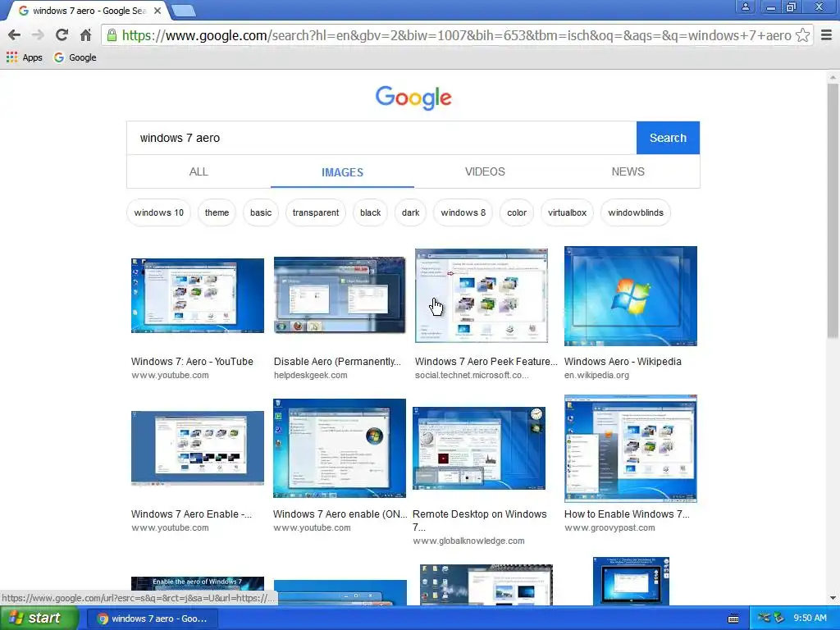Open the How to Enable Windows 7 thumbnail
840x630 pixels.
point(631,449)
